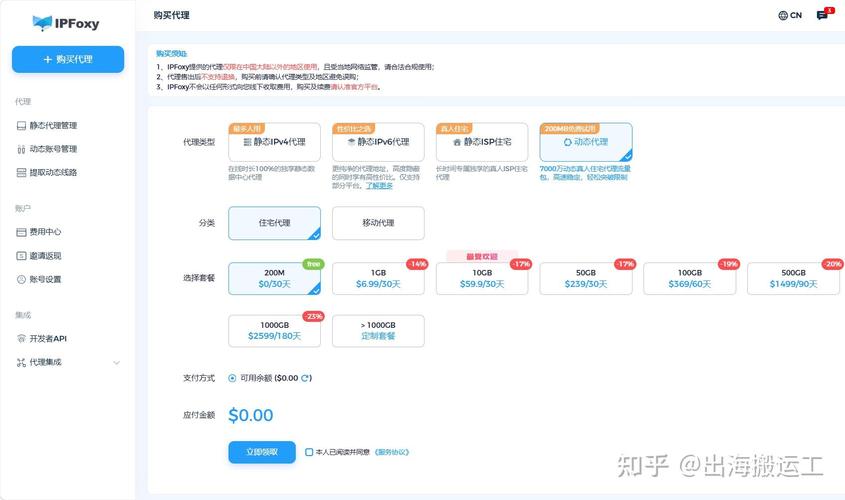Select 静态ISP住宅 proxy type
Image resolution: width=845 pixels, height=500 pixels.
(x=482, y=142)
